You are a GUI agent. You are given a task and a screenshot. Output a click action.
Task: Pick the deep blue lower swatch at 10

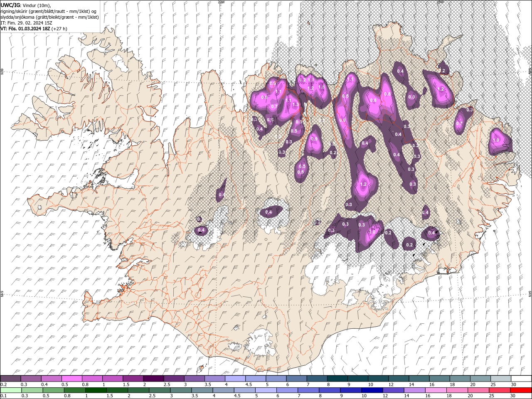coord(372,390)
